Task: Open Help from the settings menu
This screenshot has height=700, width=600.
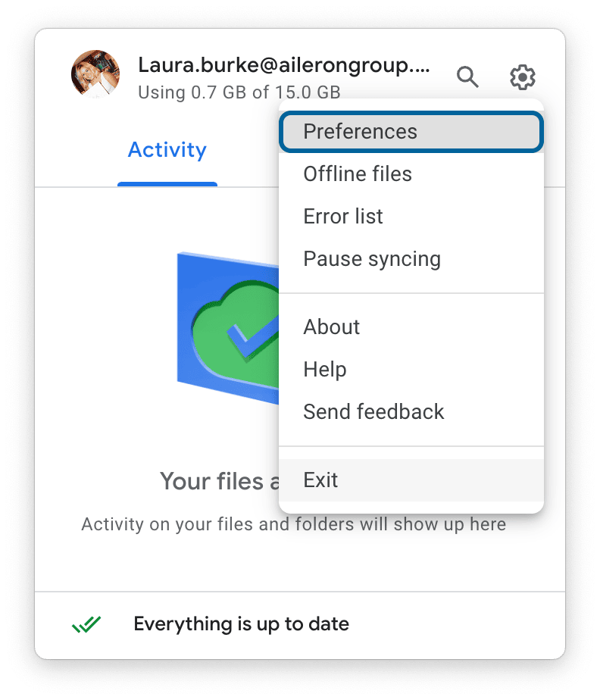Action: (x=325, y=370)
